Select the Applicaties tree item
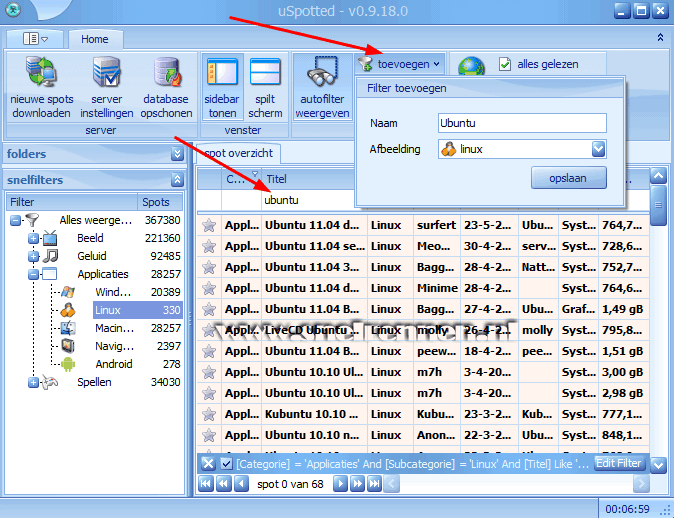This screenshot has width=674, height=518. pyautogui.click(x=103, y=274)
